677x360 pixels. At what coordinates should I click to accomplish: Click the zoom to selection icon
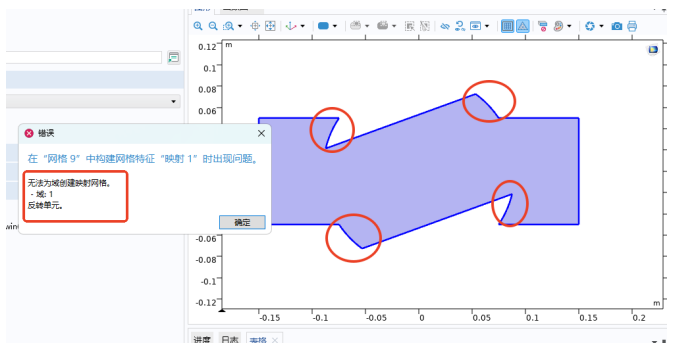pos(255,26)
